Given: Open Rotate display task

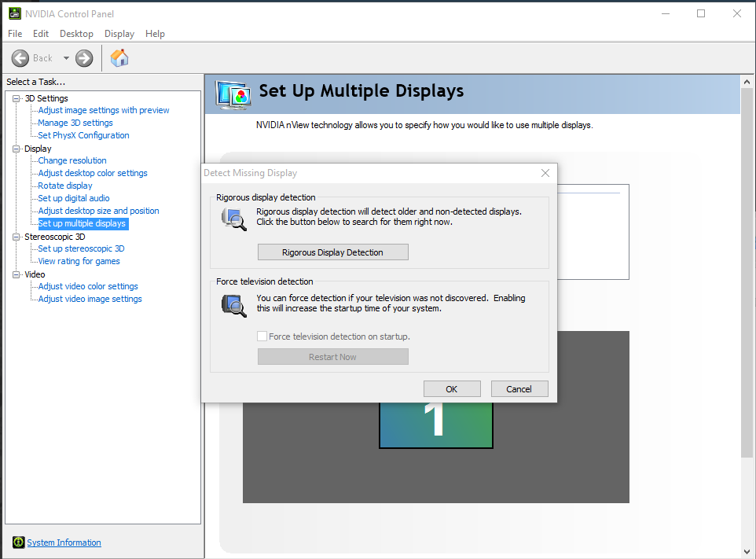Looking at the screenshot, I should point(65,186).
